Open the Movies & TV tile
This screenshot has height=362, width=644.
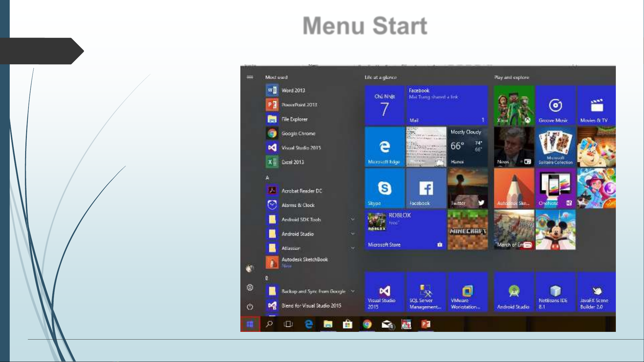pyautogui.click(x=596, y=106)
